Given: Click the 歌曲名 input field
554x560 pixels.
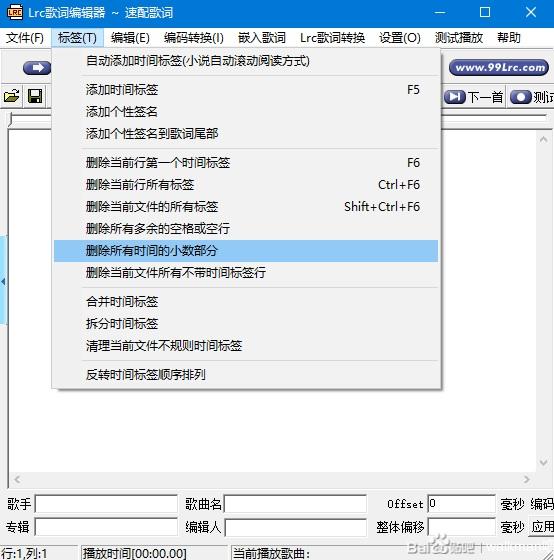Looking at the screenshot, I should (x=295, y=504).
